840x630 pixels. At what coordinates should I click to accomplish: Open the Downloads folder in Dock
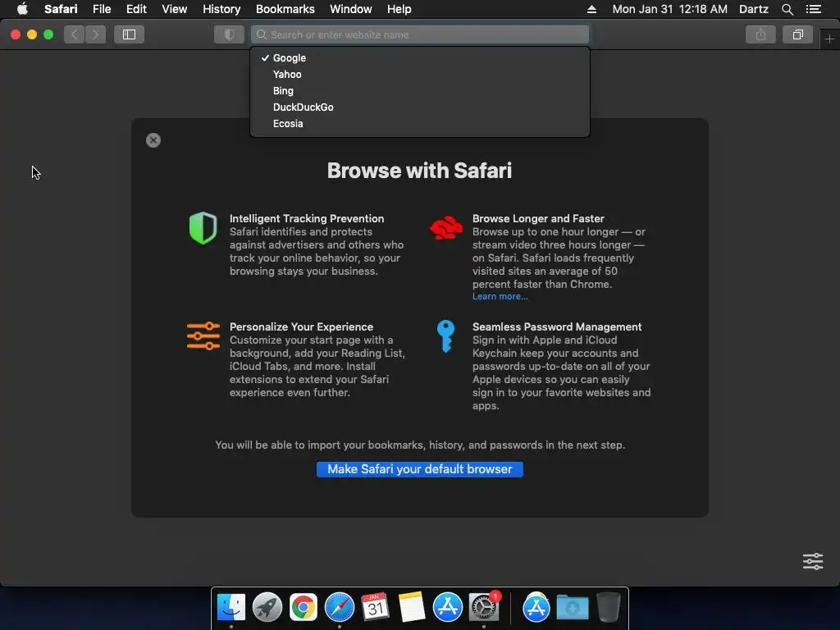coord(573,608)
